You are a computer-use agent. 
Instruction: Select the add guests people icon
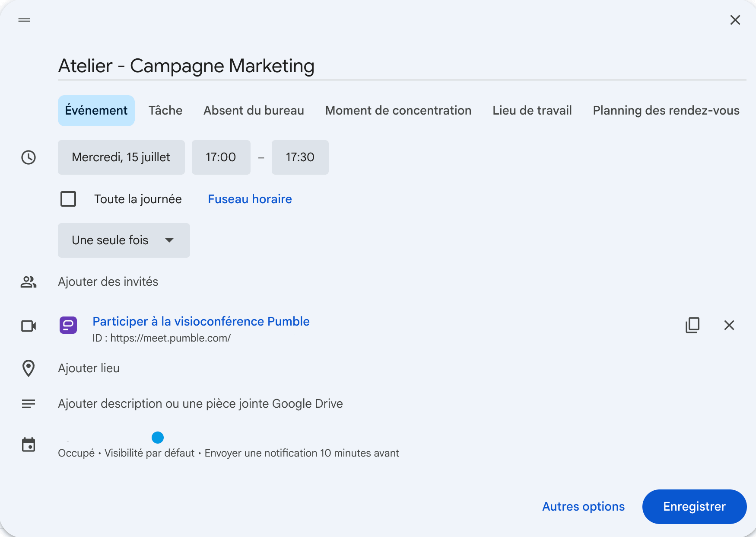click(x=28, y=281)
